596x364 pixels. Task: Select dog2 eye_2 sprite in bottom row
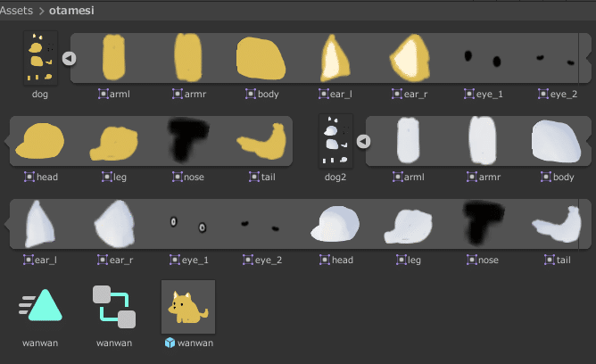pyautogui.click(x=261, y=226)
